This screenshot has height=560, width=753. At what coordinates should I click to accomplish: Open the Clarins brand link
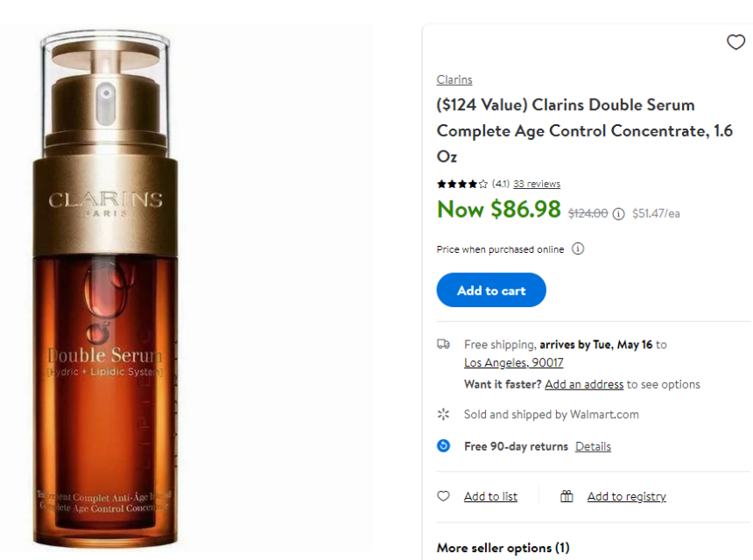[x=454, y=79]
